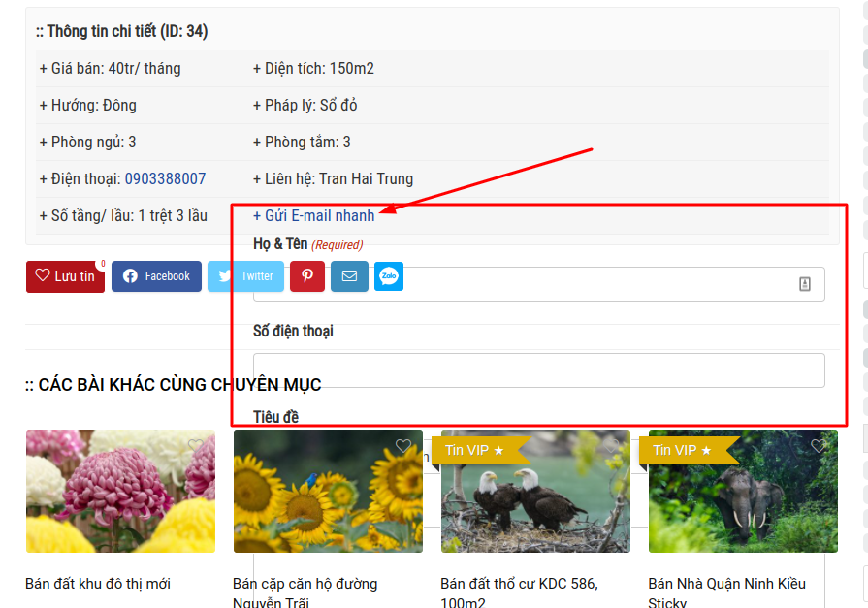Screen dimensions: 868x608
Task: Click the Thông tin chi tiết (ID: 34) heading
Action: pos(122,31)
